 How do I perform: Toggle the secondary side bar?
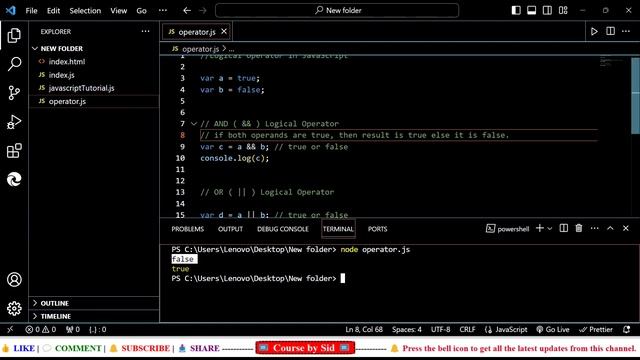tap(547, 10)
